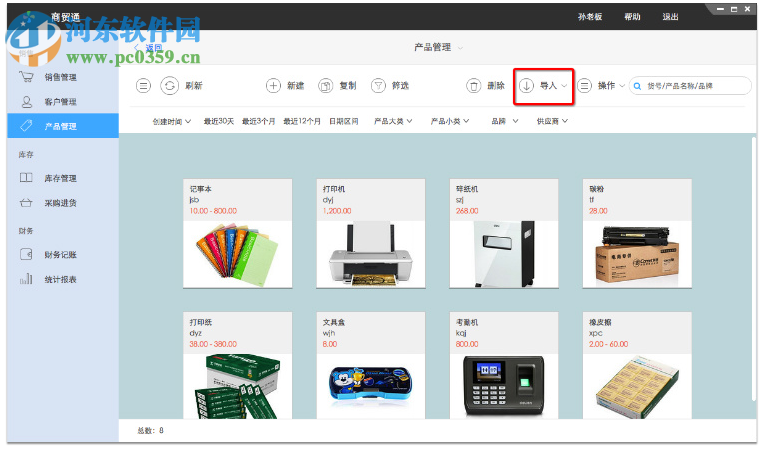Filter by 最近12个月
Screen dimensions: 761x454
pos(301,121)
